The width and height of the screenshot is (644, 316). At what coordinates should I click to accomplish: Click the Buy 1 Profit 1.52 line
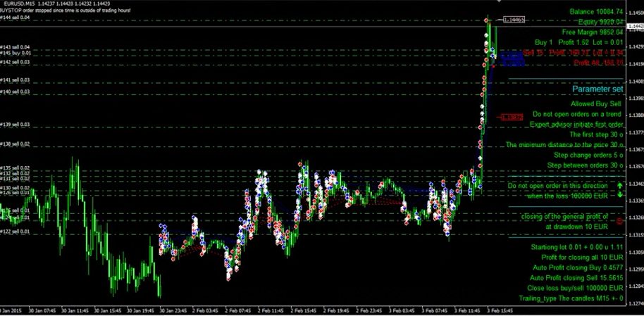click(579, 42)
